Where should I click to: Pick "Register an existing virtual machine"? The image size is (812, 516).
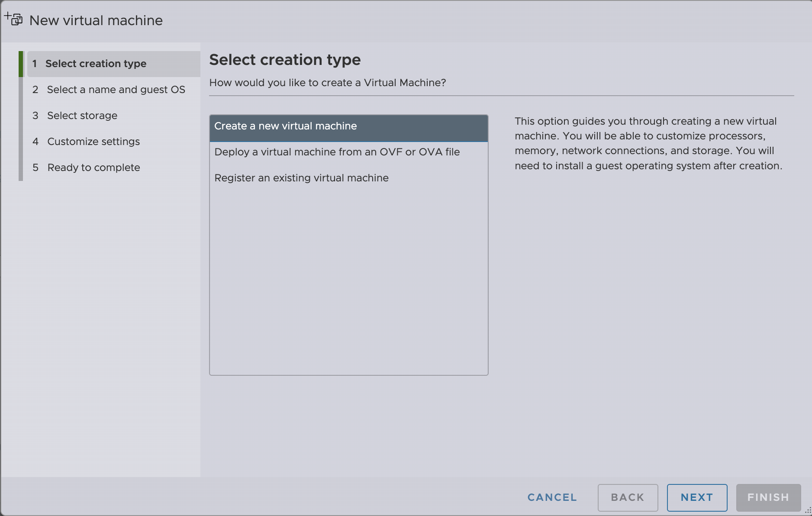pyautogui.click(x=302, y=178)
